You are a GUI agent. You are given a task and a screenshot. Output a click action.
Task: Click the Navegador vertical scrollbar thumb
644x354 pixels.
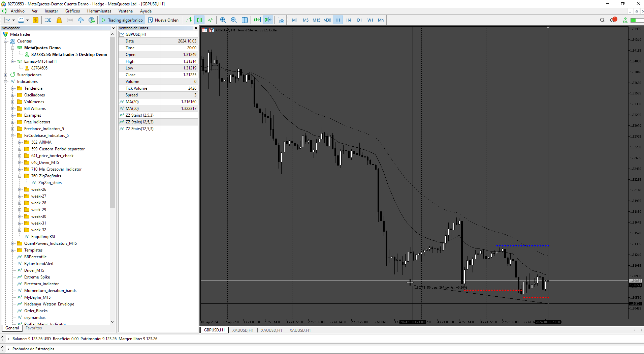tap(112, 122)
